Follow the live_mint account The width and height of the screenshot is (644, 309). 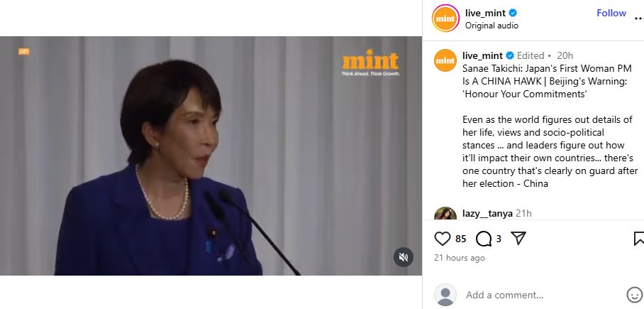(611, 13)
